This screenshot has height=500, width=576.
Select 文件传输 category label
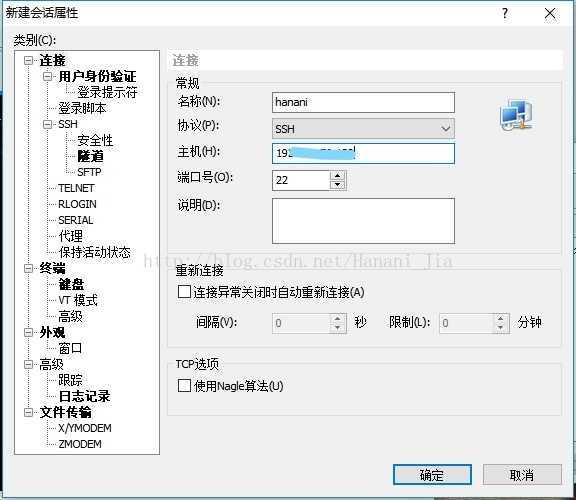pyautogui.click(x=65, y=413)
